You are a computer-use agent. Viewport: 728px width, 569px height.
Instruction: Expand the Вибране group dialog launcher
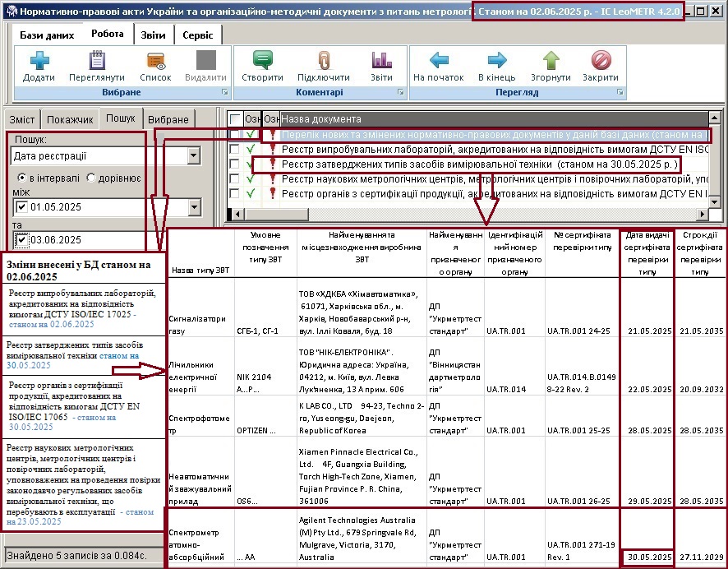[225, 92]
